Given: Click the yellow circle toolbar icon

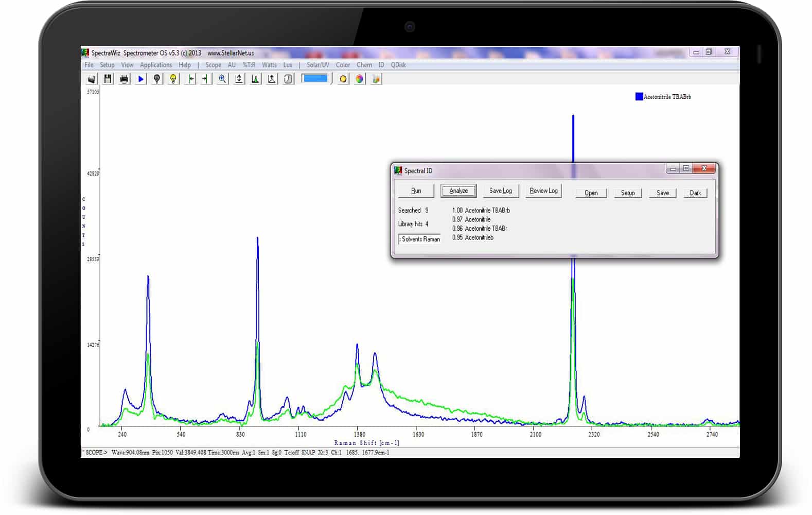Looking at the screenshot, I should coord(343,79).
